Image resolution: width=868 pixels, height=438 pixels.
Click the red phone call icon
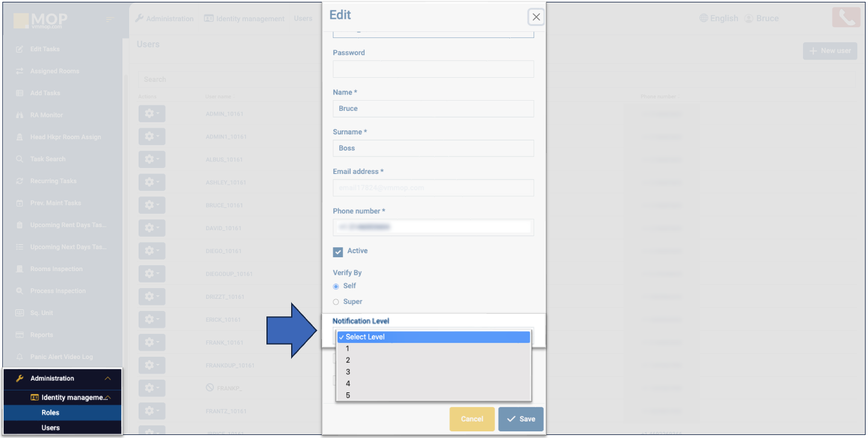846,17
